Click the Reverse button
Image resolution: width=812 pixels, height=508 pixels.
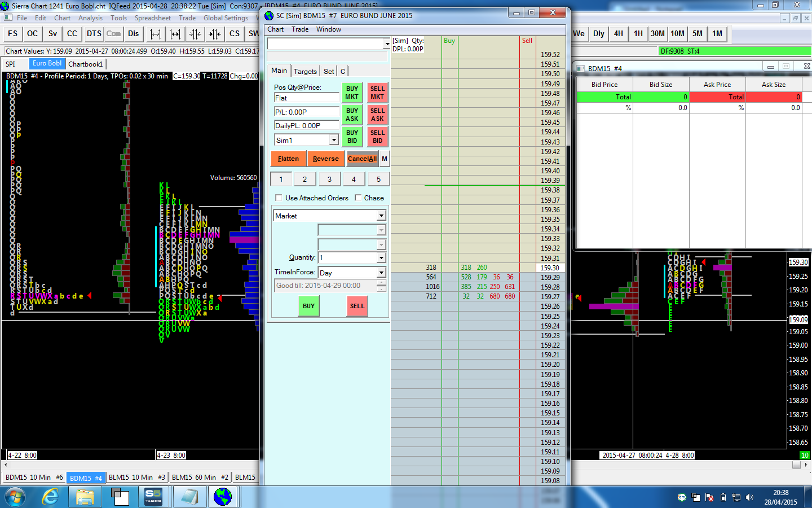point(326,159)
